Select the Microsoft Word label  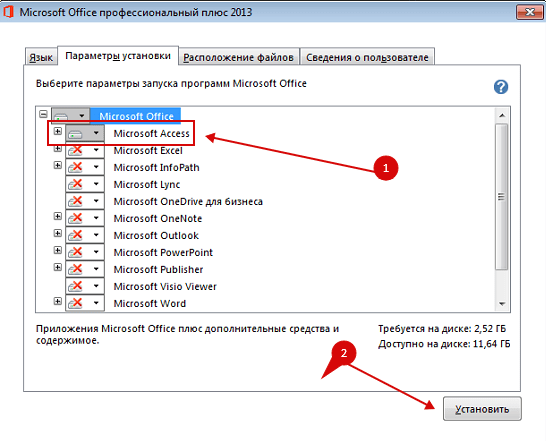[x=150, y=304]
